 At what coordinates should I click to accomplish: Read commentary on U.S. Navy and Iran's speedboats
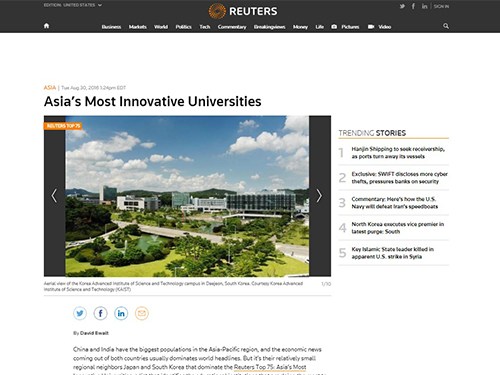click(395, 203)
